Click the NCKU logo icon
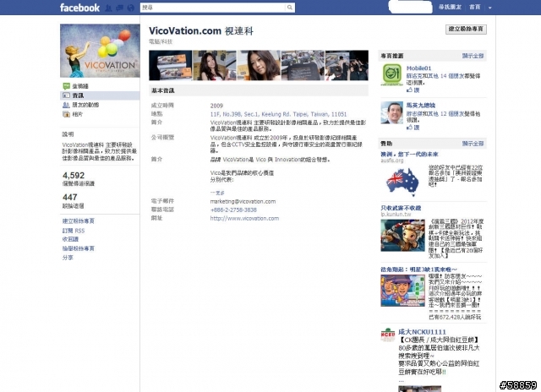Image resolution: width=541 pixels, height=392 pixels. [388, 335]
